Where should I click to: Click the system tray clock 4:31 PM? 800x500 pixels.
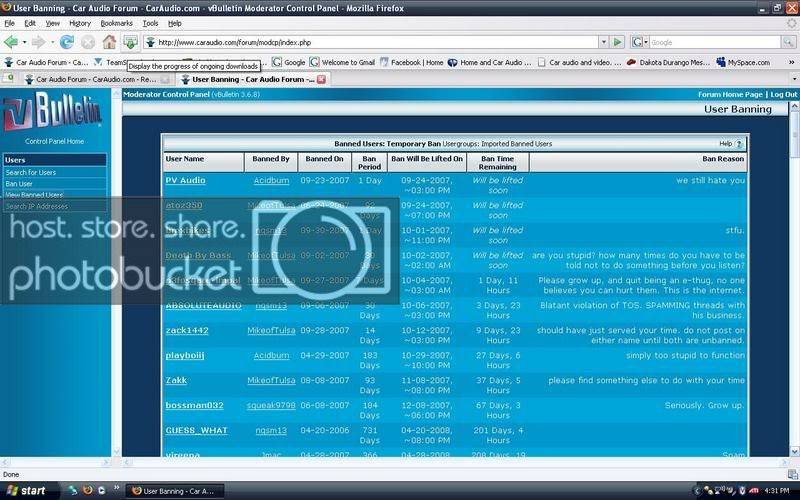click(778, 491)
